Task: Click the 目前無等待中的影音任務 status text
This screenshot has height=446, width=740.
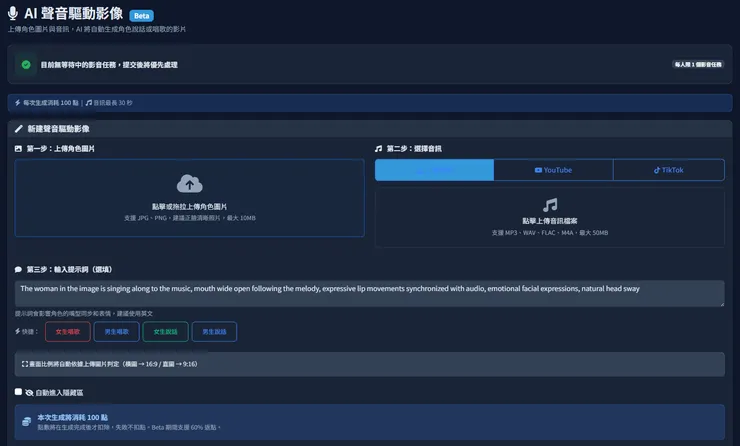Action: [109, 65]
